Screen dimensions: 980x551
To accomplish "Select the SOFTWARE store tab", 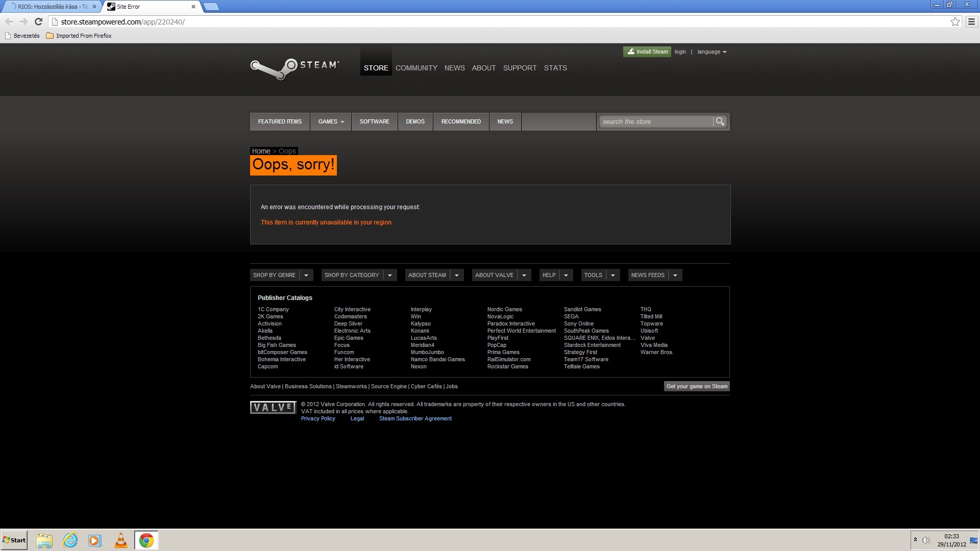I will pyautogui.click(x=374, y=121).
